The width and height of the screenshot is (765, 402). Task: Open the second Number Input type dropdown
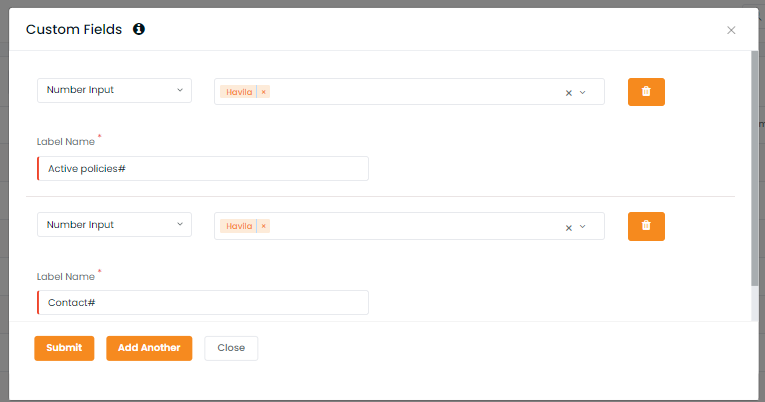[x=114, y=224]
